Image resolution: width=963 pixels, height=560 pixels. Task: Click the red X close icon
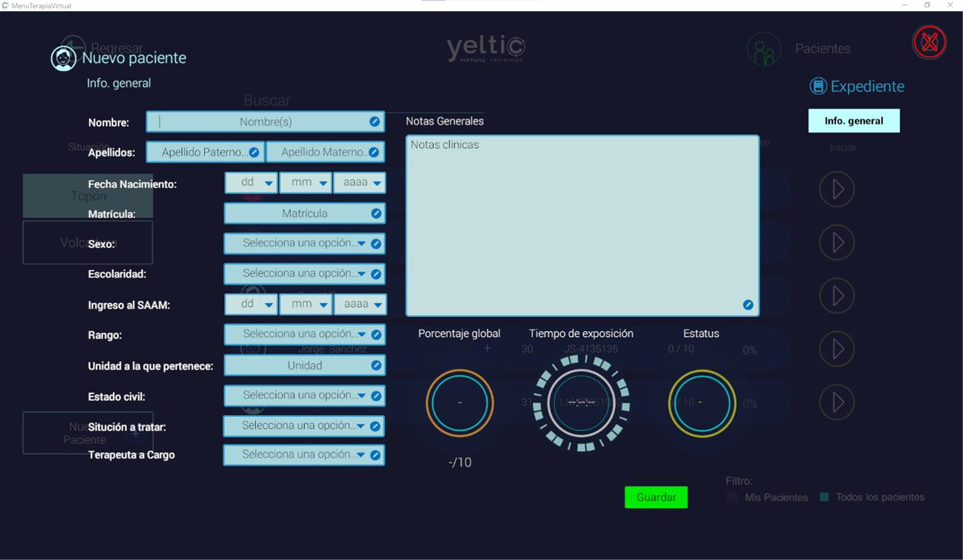click(x=929, y=42)
